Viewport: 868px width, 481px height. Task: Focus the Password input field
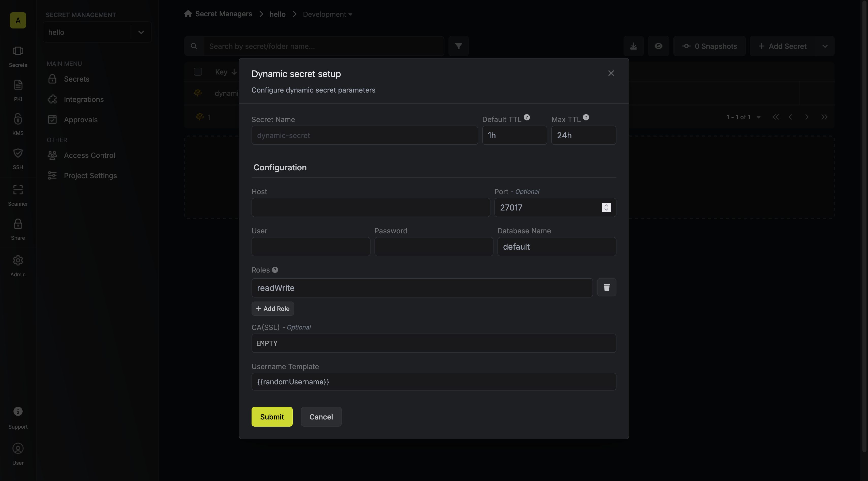click(x=434, y=246)
